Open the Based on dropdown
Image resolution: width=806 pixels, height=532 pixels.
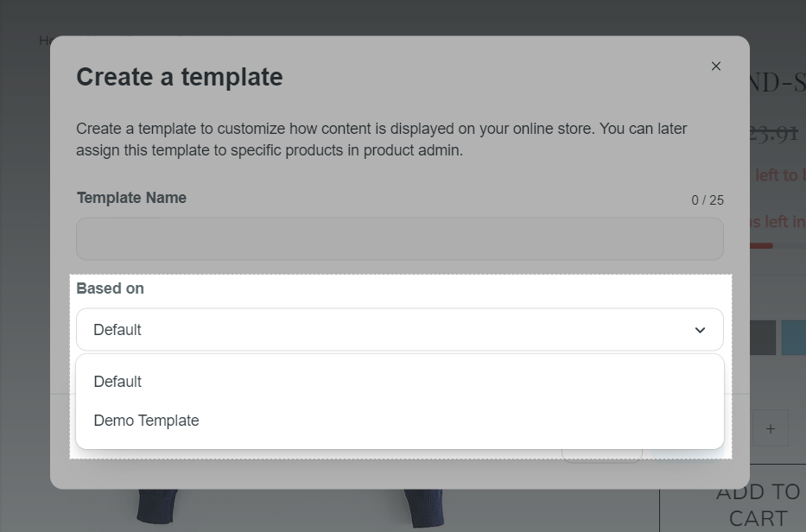tap(400, 330)
